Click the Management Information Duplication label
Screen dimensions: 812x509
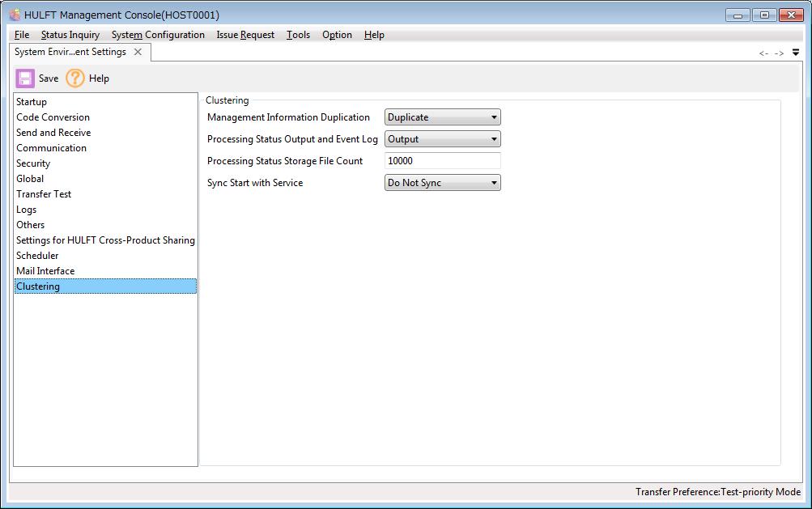click(x=288, y=117)
